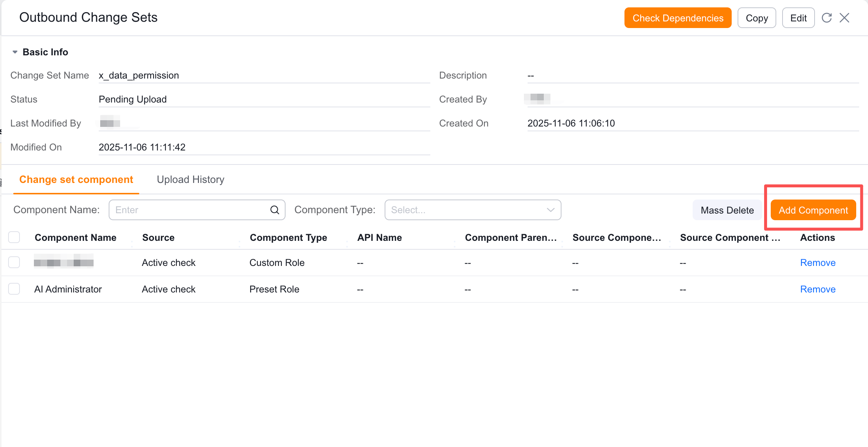Image resolution: width=868 pixels, height=447 pixels.
Task: Click the Component Name column header
Action: tap(76, 238)
